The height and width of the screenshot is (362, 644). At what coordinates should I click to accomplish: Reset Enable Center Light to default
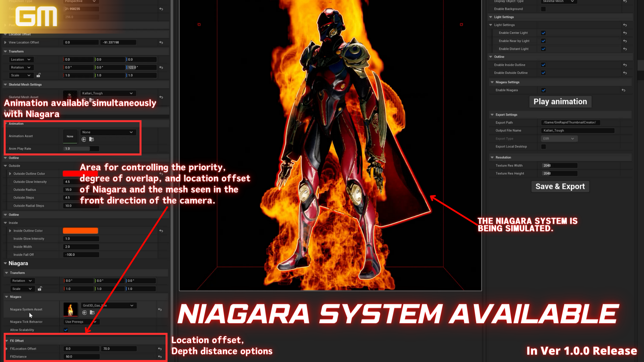pos(625,33)
